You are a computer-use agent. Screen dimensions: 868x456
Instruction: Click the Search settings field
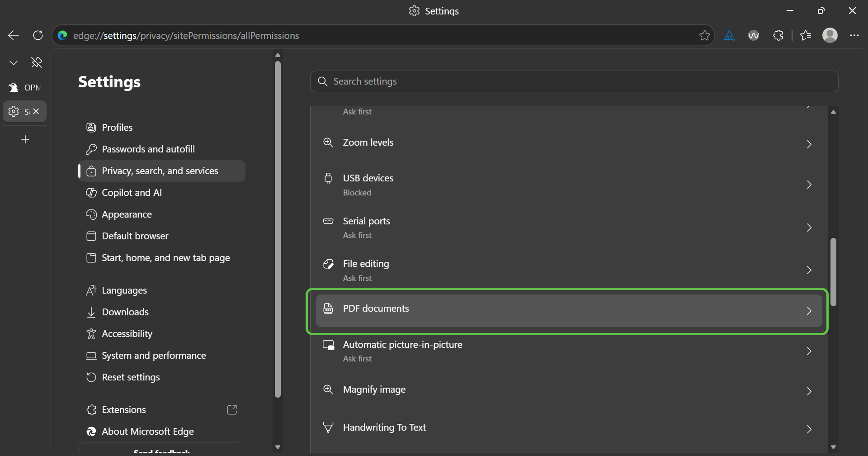click(574, 81)
